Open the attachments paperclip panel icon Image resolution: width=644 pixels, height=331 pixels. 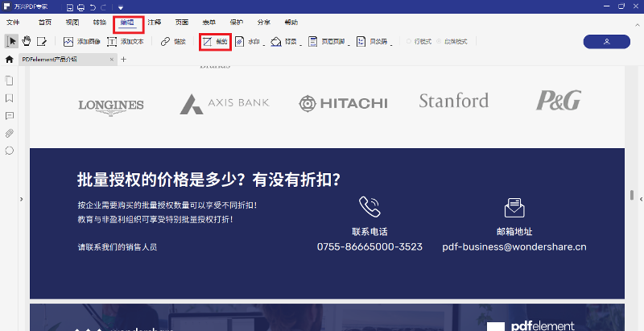tap(9, 133)
